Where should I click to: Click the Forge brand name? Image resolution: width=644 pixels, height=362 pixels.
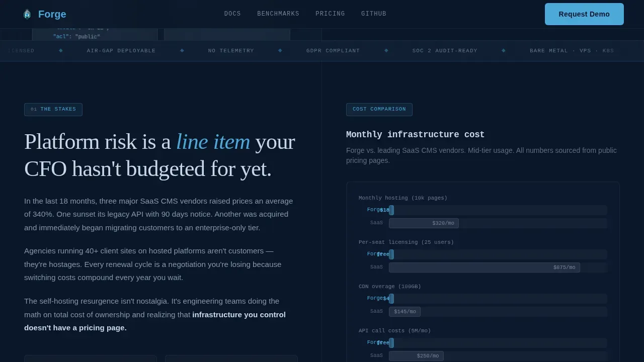(52, 14)
